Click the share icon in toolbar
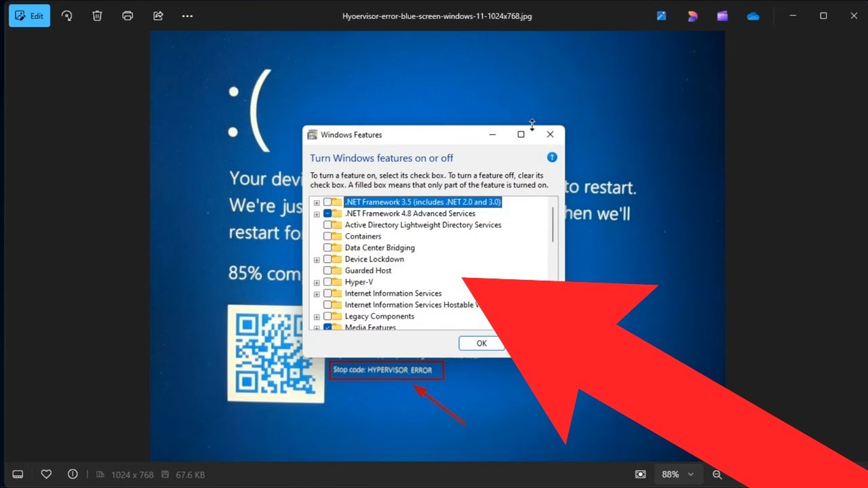Viewport: 868px width, 488px height. pyautogui.click(x=158, y=16)
